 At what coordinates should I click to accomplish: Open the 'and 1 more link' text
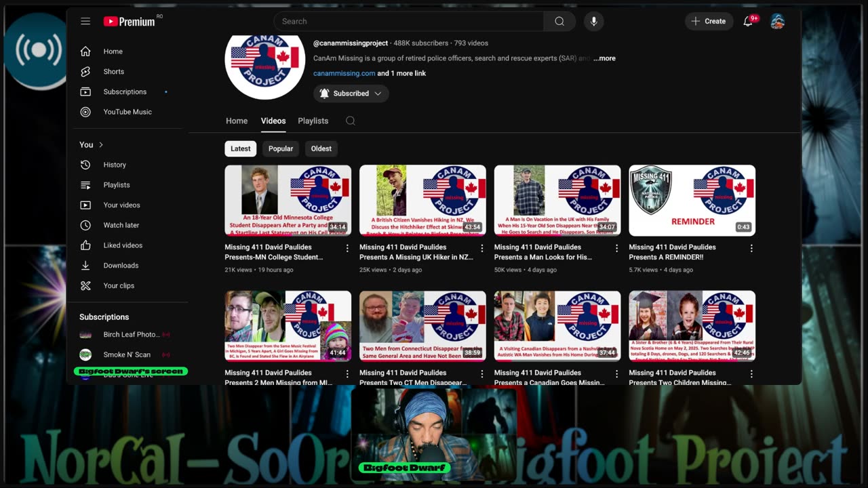401,73
